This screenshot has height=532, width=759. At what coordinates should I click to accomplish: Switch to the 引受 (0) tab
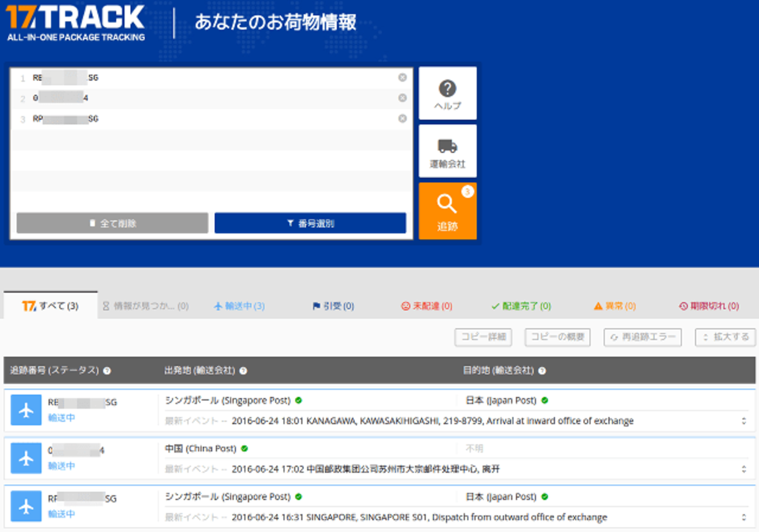pos(333,306)
